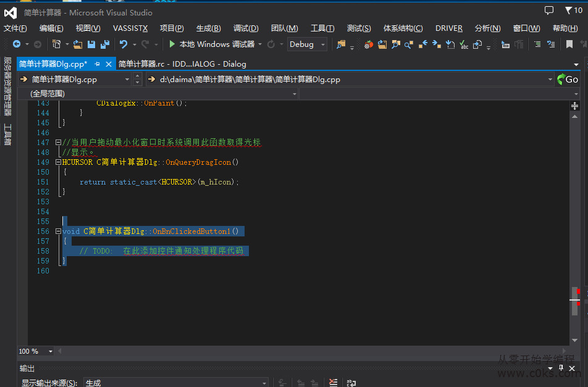Switch to 简单计算器.rc Dialog tab
Screen dimensions: 588x387
pyautogui.click(x=182, y=64)
